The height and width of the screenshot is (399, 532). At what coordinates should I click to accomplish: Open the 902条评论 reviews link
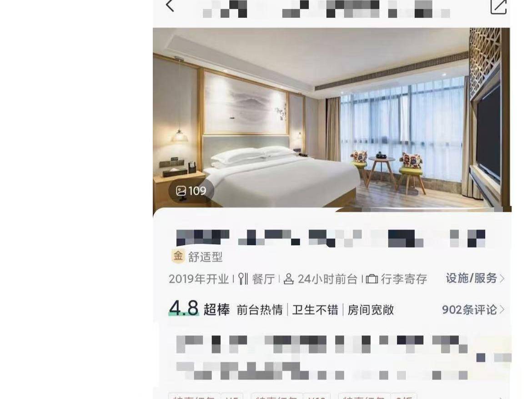tap(470, 310)
